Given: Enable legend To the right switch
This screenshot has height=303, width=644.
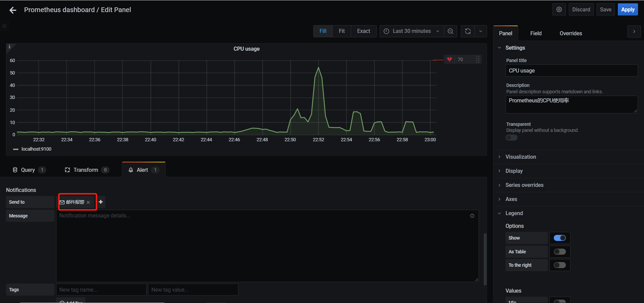Looking at the screenshot, I should 560,265.
